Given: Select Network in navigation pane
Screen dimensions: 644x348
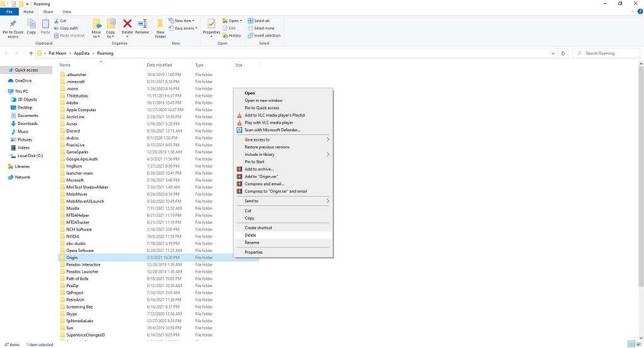Looking at the screenshot, I should [x=22, y=177].
